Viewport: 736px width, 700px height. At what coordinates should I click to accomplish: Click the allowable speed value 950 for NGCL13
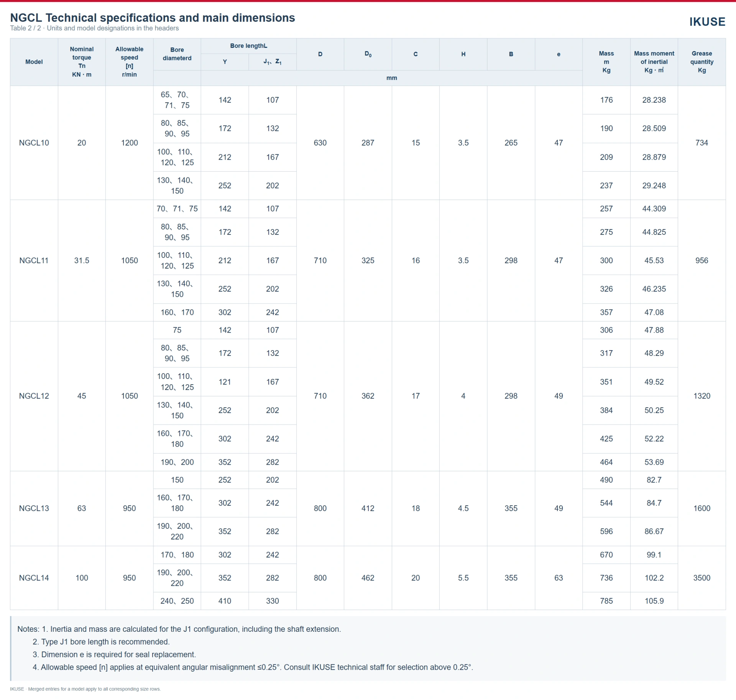coord(130,508)
